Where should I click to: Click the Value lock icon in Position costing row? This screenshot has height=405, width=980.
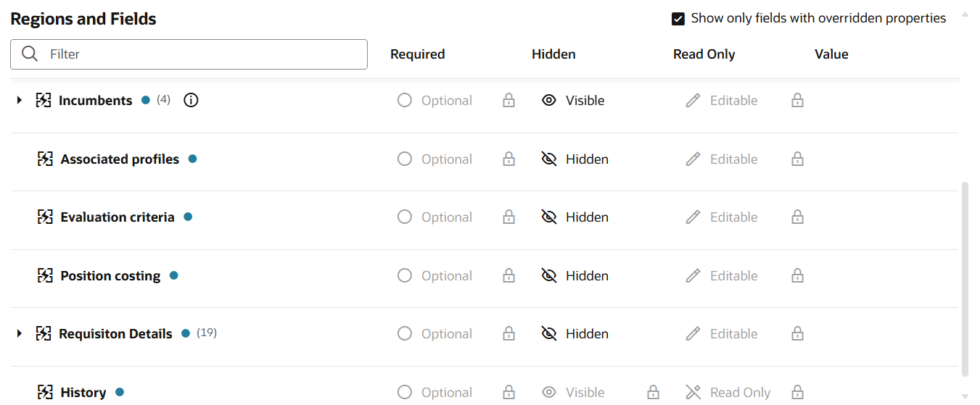pyautogui.click(x=797, y=276)
